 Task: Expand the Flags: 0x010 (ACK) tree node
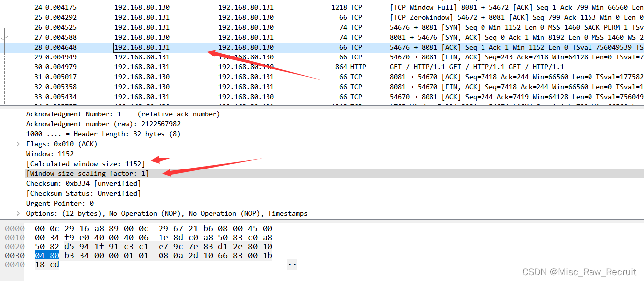click(18, 144)
